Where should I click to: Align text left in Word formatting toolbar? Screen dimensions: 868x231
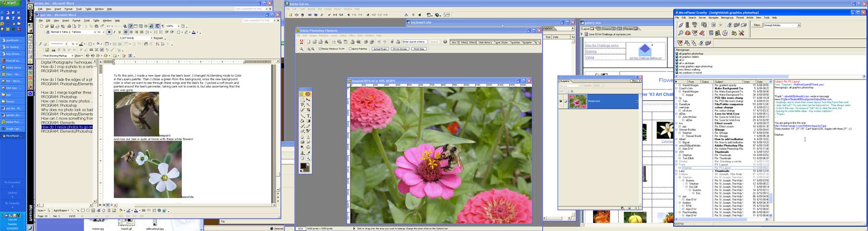(x=126, y=32)
